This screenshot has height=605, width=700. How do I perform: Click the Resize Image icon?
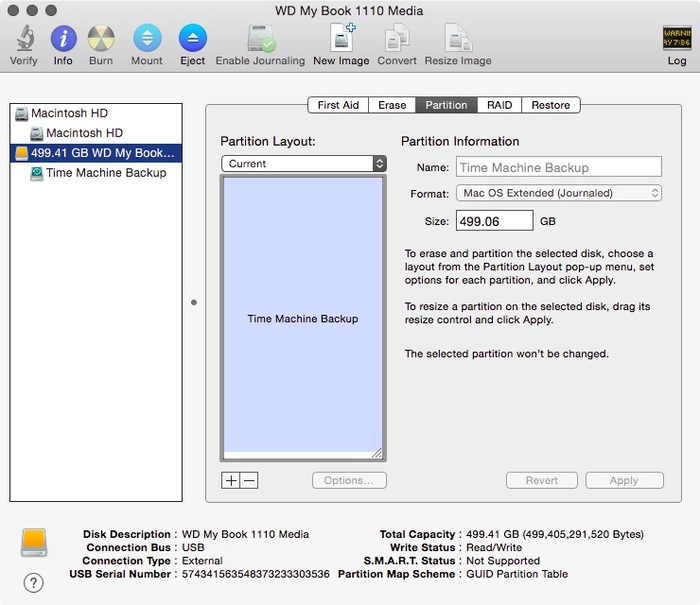tap(458, 38)
